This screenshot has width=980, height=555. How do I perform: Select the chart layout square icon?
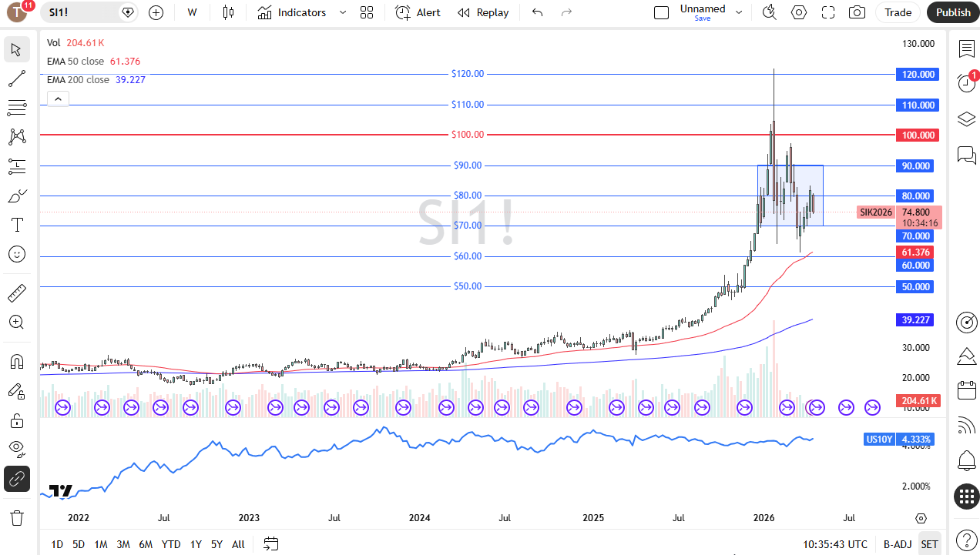click(x=661, y=12)
